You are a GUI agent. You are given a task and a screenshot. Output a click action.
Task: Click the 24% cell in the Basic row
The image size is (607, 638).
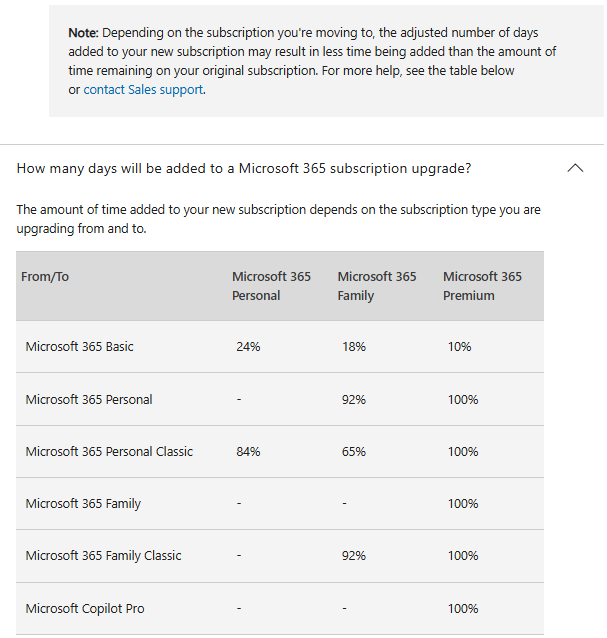pyautogui.click(x=248, y=347)
